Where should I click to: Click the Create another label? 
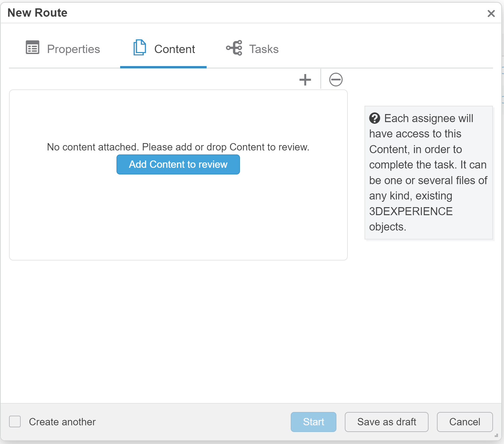pyautogui.click(x=62, y=422)
